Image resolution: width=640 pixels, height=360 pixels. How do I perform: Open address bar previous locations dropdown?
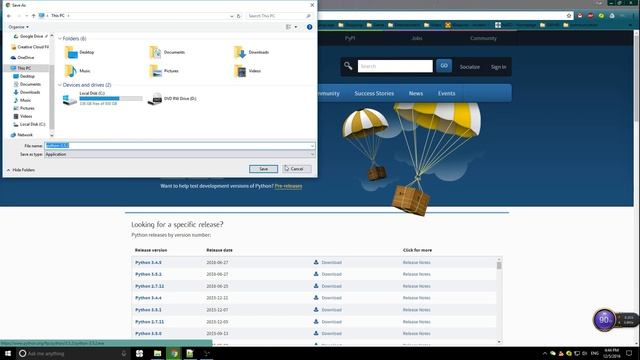click(232, 16)
